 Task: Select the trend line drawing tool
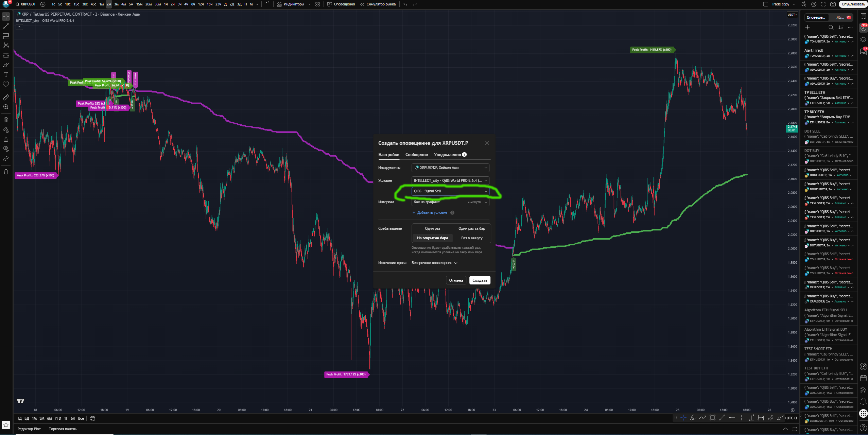click(6, 26)
